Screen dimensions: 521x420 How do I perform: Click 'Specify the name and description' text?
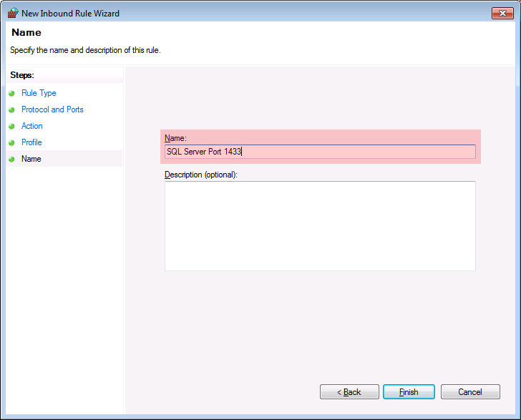click(x=85, y=50)
